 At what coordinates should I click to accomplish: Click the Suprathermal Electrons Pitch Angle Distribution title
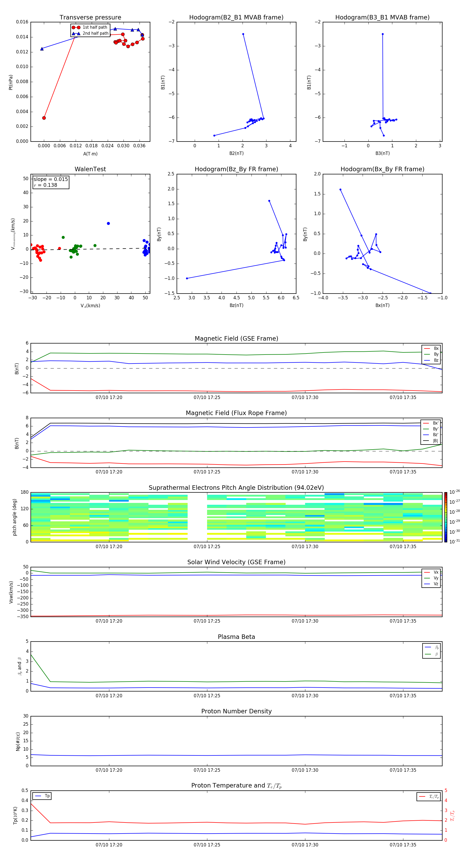coord(236,488)
